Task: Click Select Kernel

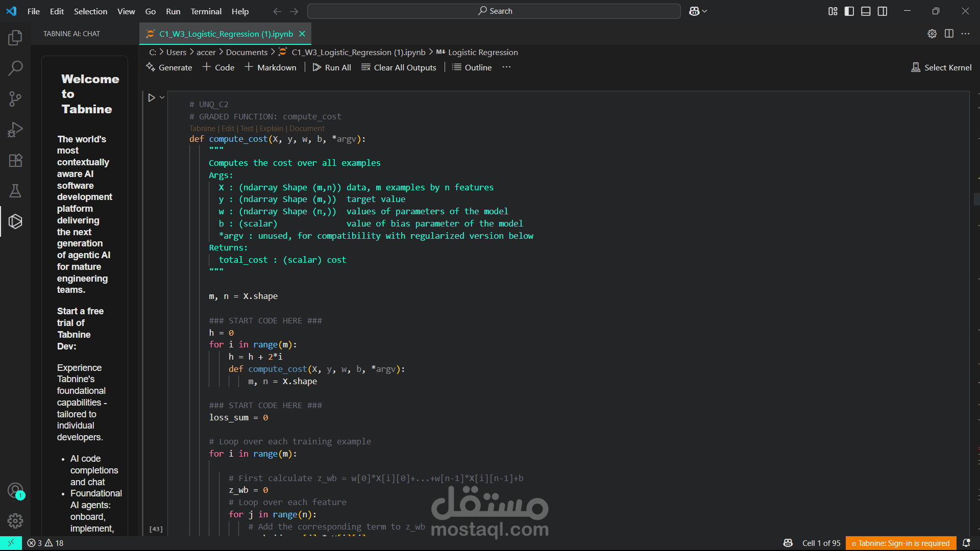Action: [x=941, y=67]
